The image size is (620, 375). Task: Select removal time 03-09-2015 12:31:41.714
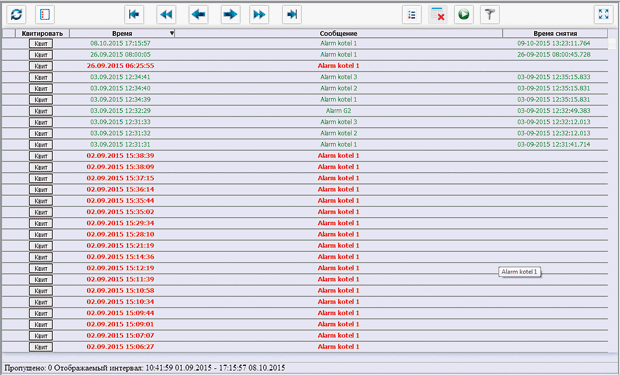[x=554, y=145]
